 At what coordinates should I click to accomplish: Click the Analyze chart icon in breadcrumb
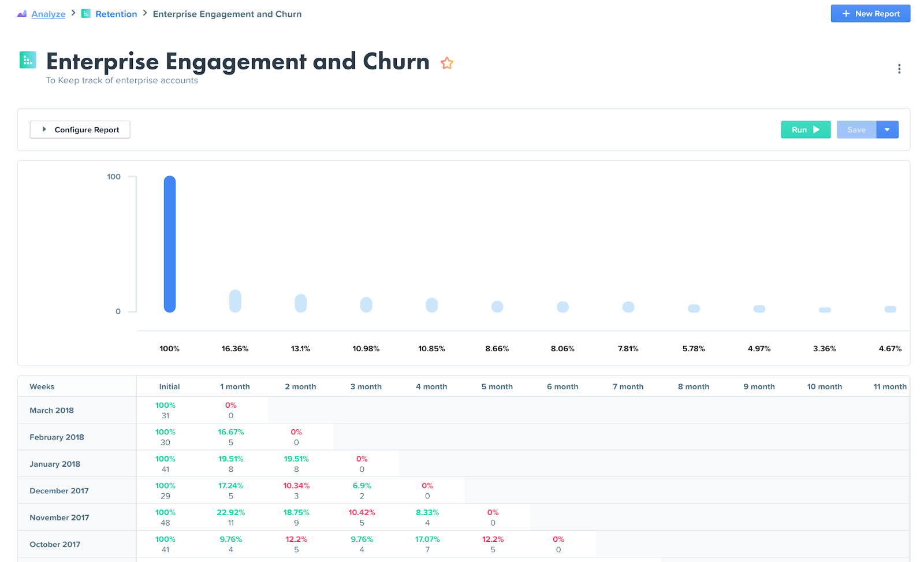(22, 14)
